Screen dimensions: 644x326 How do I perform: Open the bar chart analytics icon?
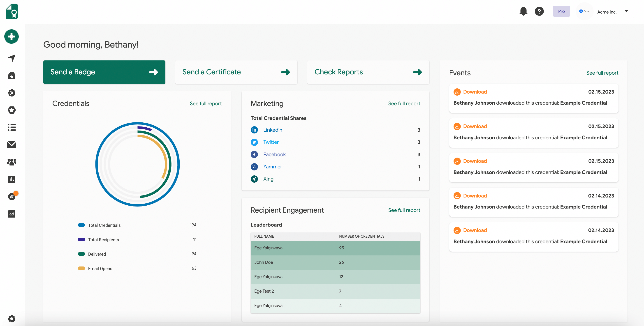pos(12,179)
